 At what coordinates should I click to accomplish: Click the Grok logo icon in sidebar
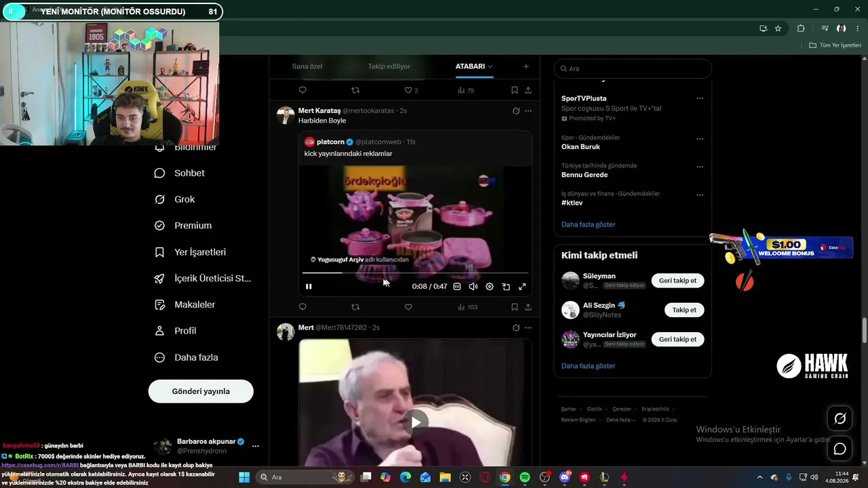click(x=159, y=199)
